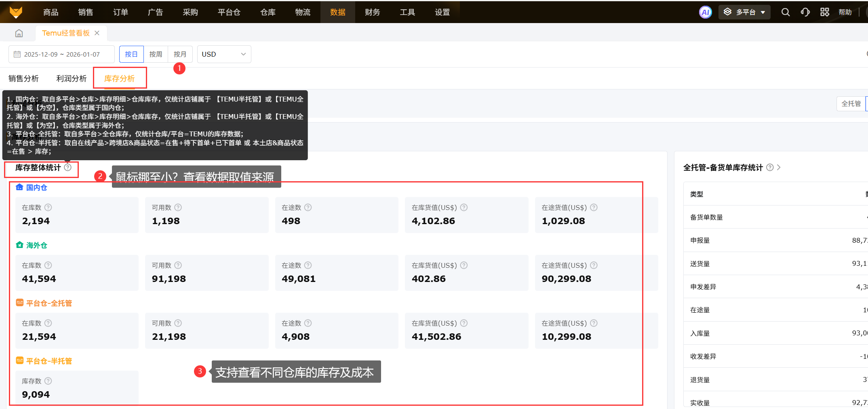
Task: Click the 收发差异 table row label
Action: 703,356
